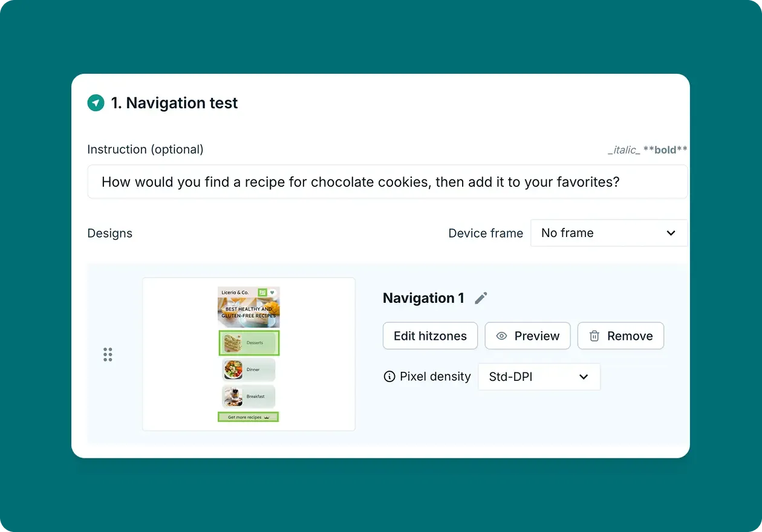The width and height of the screenshot is (762, 532).
Task: Open the Std-DPI pixel density dropdown
Action: 538,377
